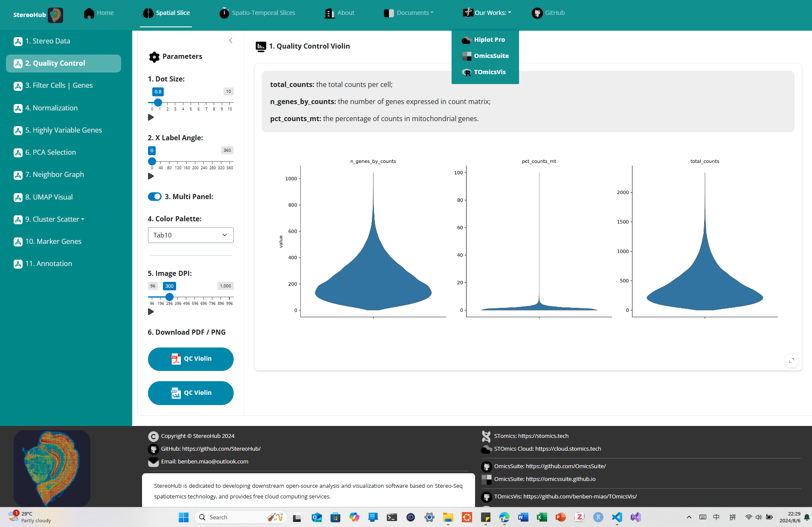The image size is (812, 527).
Task: Play the Dot Size slider animation
Action: [x=151, y=118]
